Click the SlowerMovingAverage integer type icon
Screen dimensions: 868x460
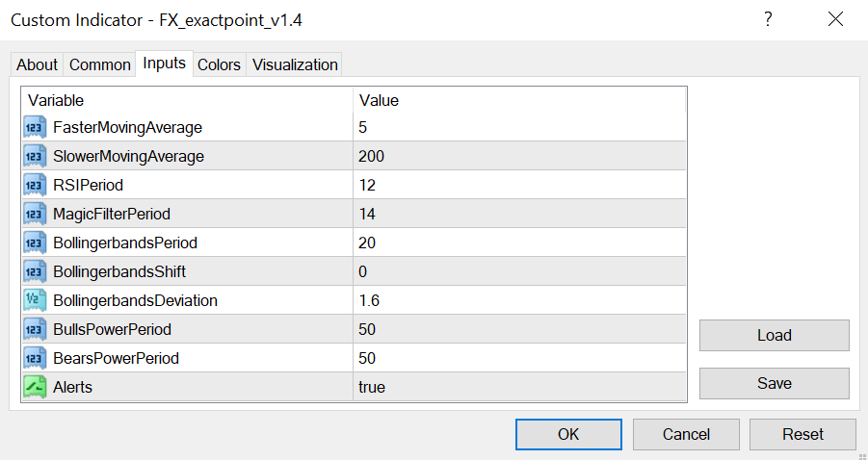(35, 156)
